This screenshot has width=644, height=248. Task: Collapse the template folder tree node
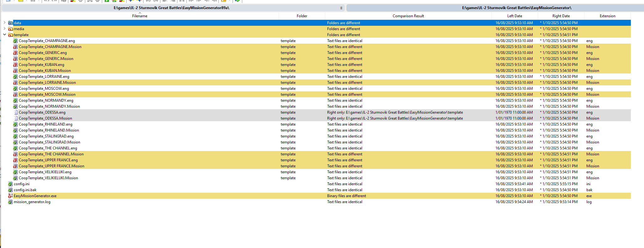(x=4, y=35)
